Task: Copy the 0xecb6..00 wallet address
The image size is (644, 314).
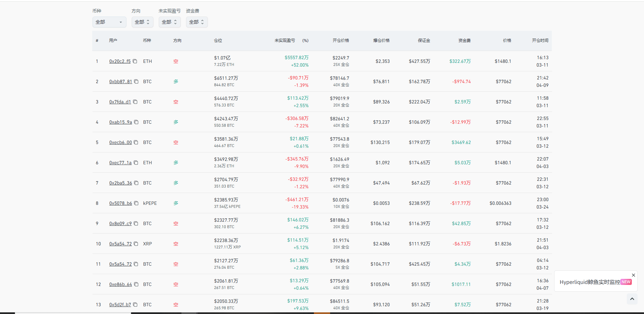Action: click(136, 142)
